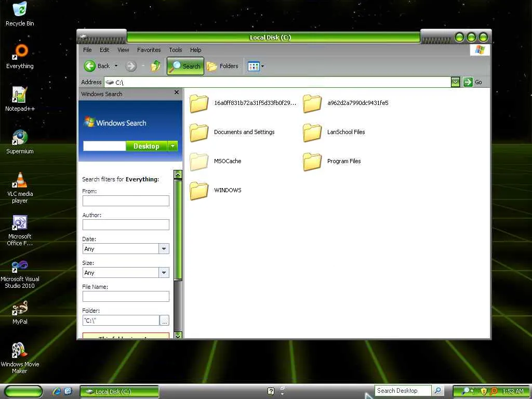Select the Microsoft Office F… desktop shortcut
The width and height of the screenshot is (532, 399).
pyautogui.click(x=20, y=230)
